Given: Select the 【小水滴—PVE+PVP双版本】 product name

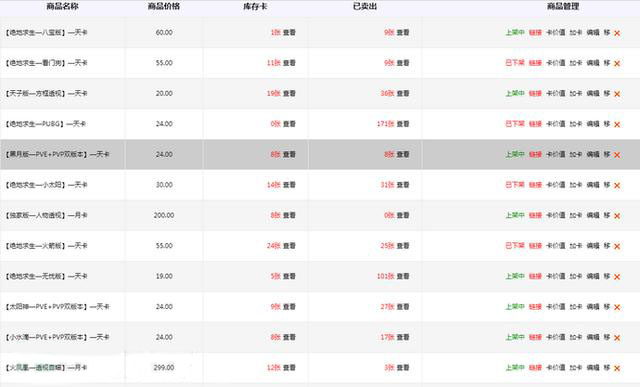Looking at the screenshot, I should 57,337.
